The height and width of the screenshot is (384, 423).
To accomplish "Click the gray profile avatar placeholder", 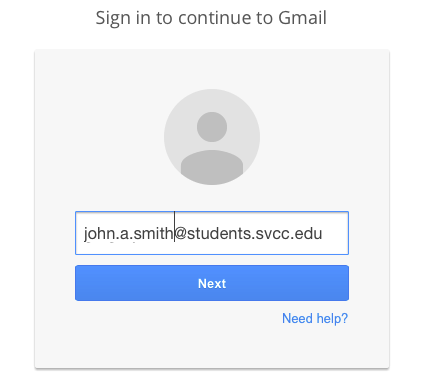I will pos(212,137).
